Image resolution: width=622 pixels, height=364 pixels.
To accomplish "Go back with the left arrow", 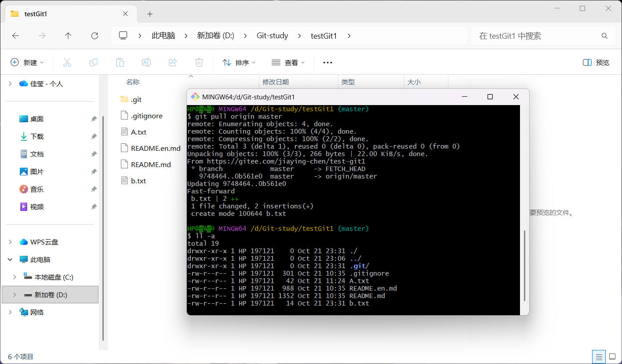I will 15,36.
